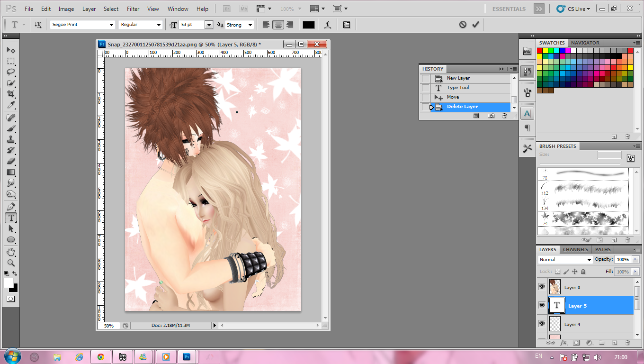This screenshot has width=644, height=364.
Task: Open the Image menu
Action: click(x=66, y=9)
